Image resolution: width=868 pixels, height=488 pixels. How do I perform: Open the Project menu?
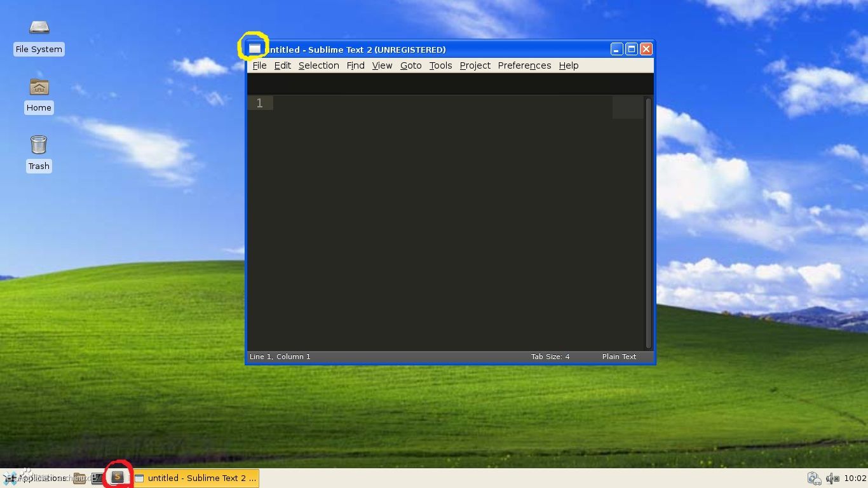click(475, 65)
